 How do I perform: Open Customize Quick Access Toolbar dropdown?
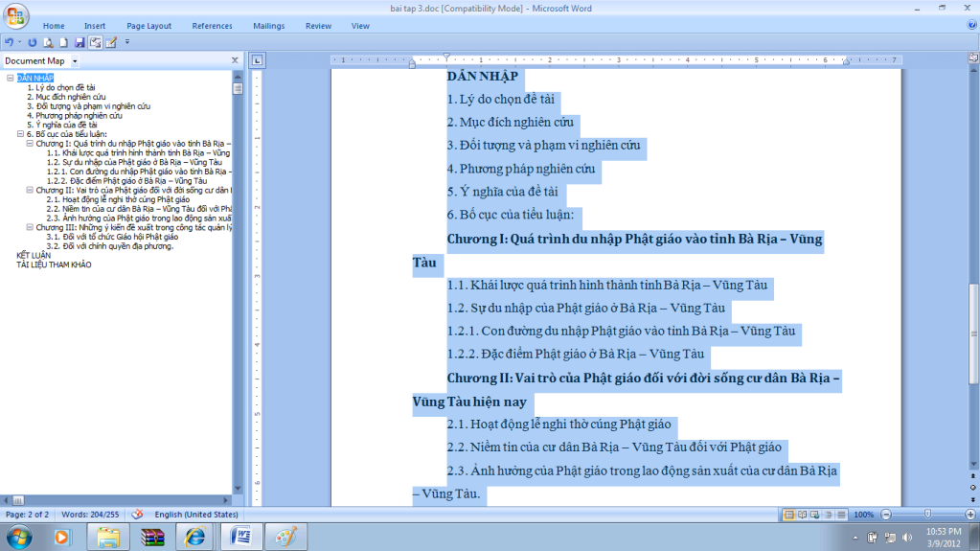127,42
